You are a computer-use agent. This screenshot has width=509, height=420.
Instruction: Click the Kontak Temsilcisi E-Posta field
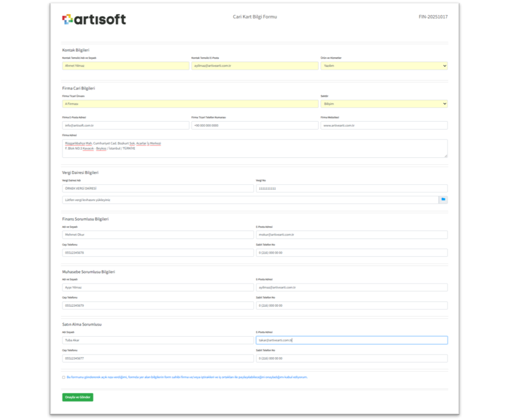click(254, 66)
